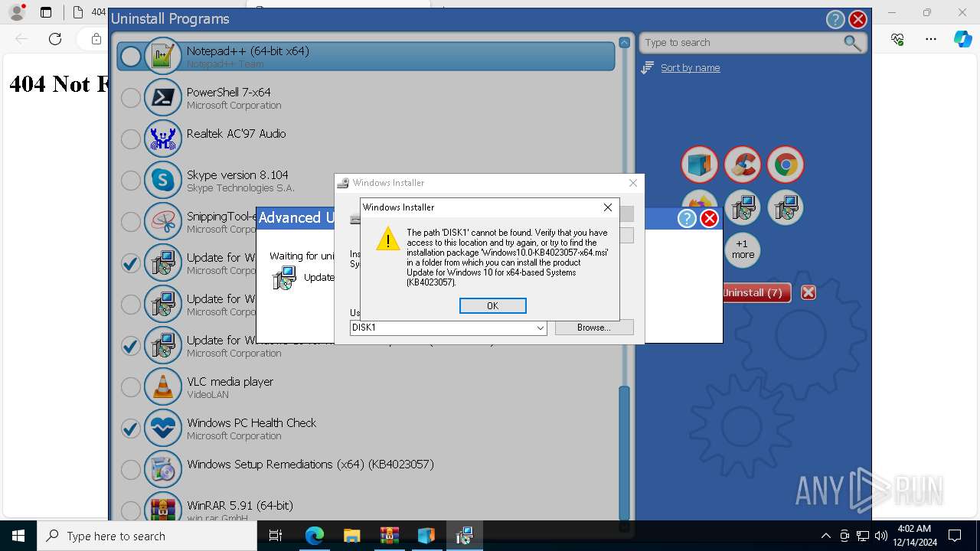Toggle the Notepad++ selection circle
Screen dimensions: 980x551
tap(131, 56)
